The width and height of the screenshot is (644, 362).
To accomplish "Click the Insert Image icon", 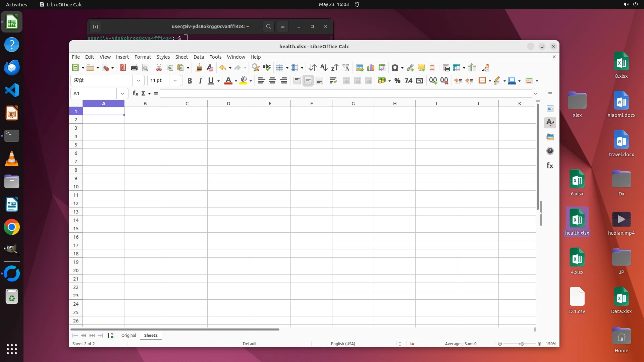I will (x=360, y=68).
